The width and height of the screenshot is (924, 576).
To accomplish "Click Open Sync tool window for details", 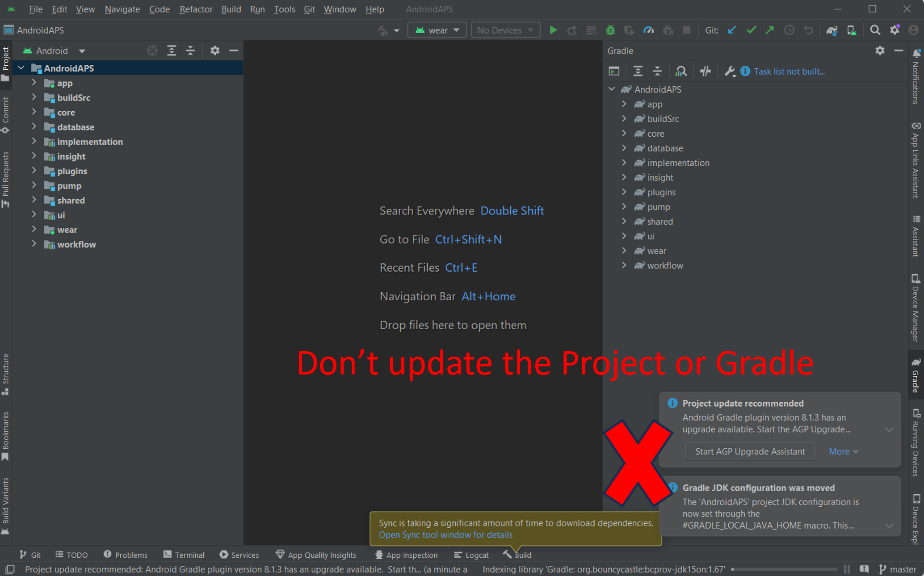I will coord(445,535).
